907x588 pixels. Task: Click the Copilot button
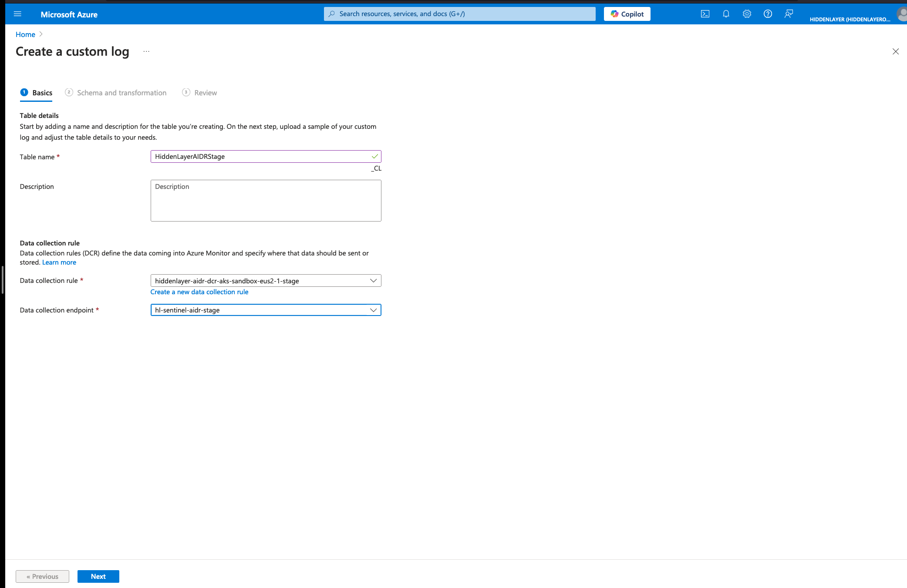627,14
